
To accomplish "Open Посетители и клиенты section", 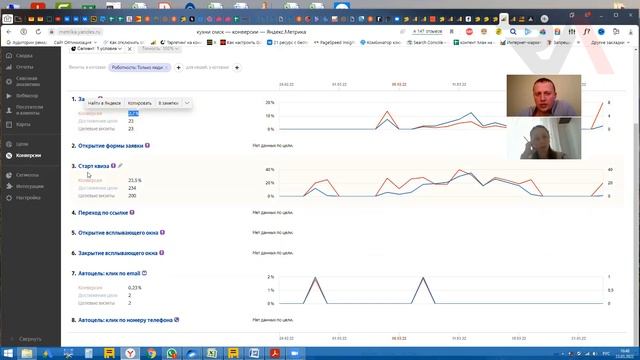I will (29, 110).
